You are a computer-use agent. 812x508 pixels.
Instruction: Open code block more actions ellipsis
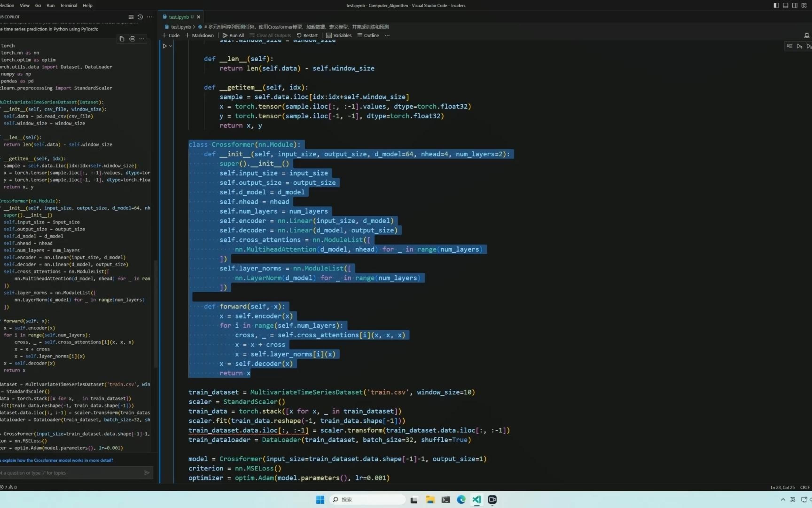point(142,39)
